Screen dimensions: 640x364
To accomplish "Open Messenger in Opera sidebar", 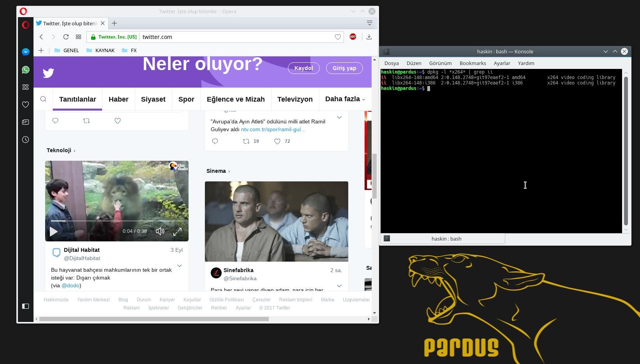I will tap(25, 52).
